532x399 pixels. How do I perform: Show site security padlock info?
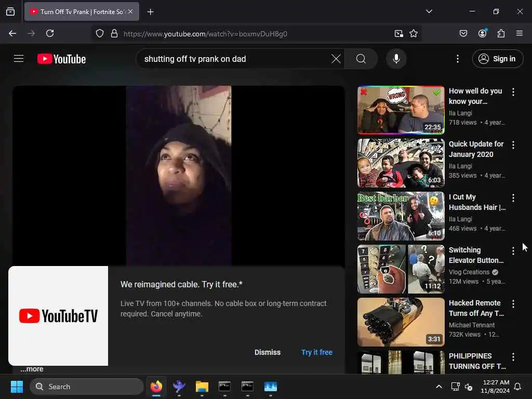pos(114,34)
